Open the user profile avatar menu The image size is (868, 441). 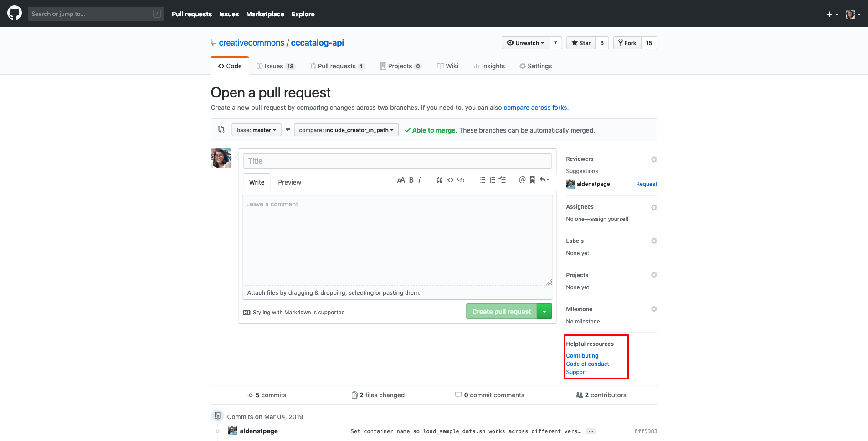pyautogui.click(x=853, y=14)
